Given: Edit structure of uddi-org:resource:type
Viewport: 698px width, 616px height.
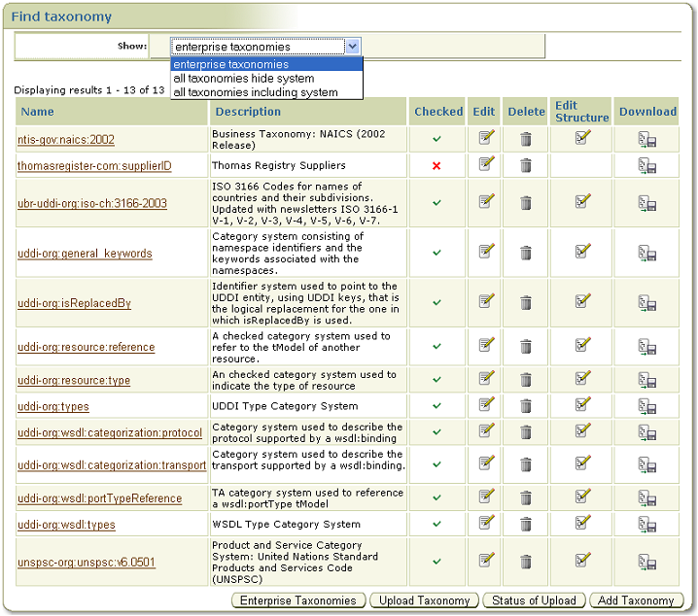Looking at the screenshot, I should pyautogui.click(x=582, y=378).
